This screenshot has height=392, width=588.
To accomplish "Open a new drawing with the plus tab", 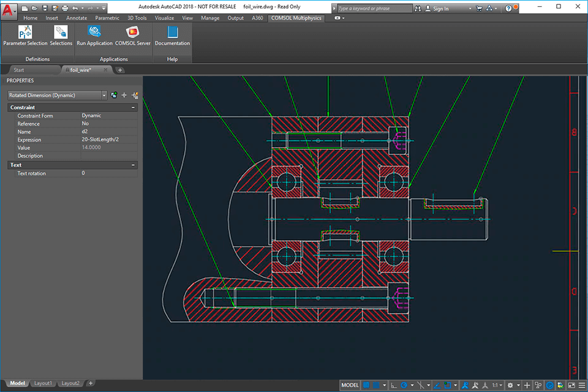I will (119, 70).
